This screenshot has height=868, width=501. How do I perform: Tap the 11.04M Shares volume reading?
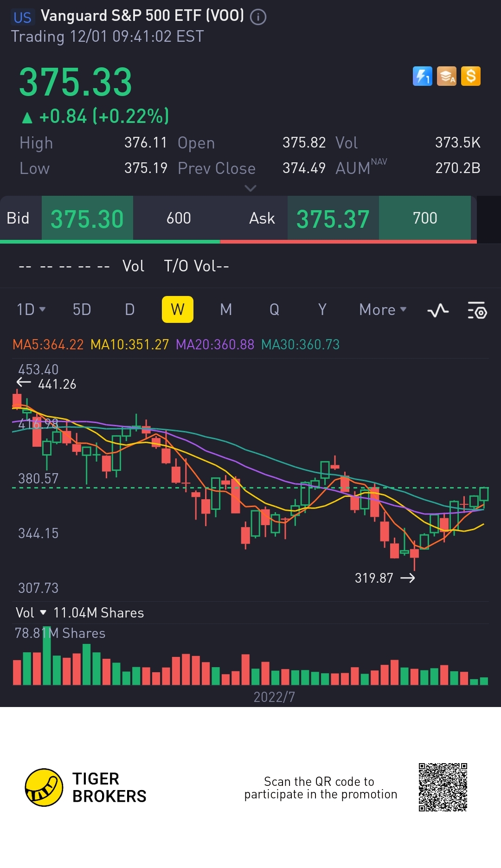(99, 612)
